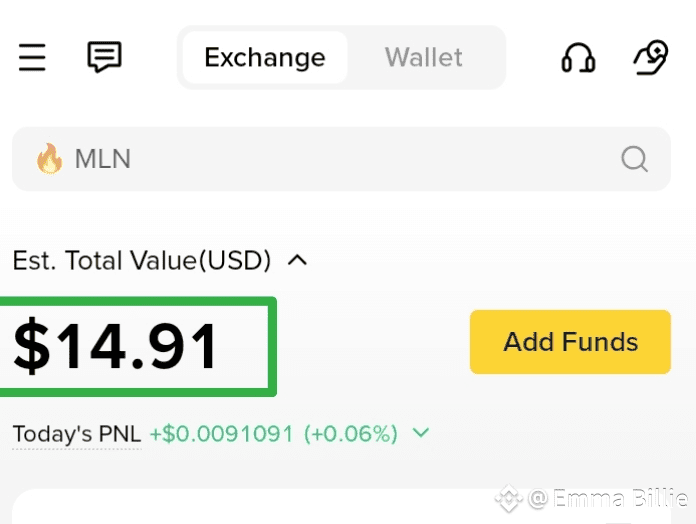Click the Binance logo watermark
Image resolution: width=696 pixels, height=524 pixels.
510,498
